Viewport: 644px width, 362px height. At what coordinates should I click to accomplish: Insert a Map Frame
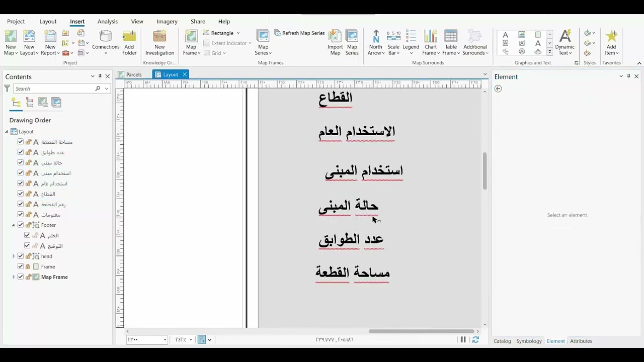(x=191, y=42)
